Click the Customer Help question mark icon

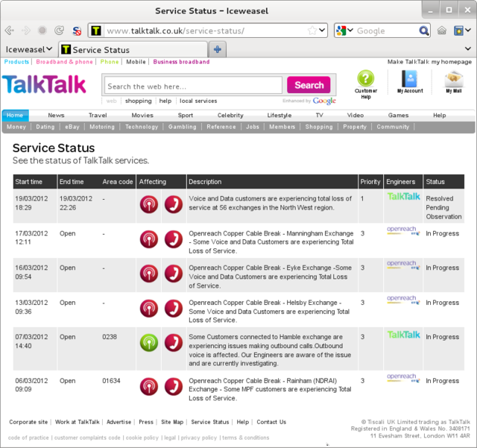tap(365, 79)
